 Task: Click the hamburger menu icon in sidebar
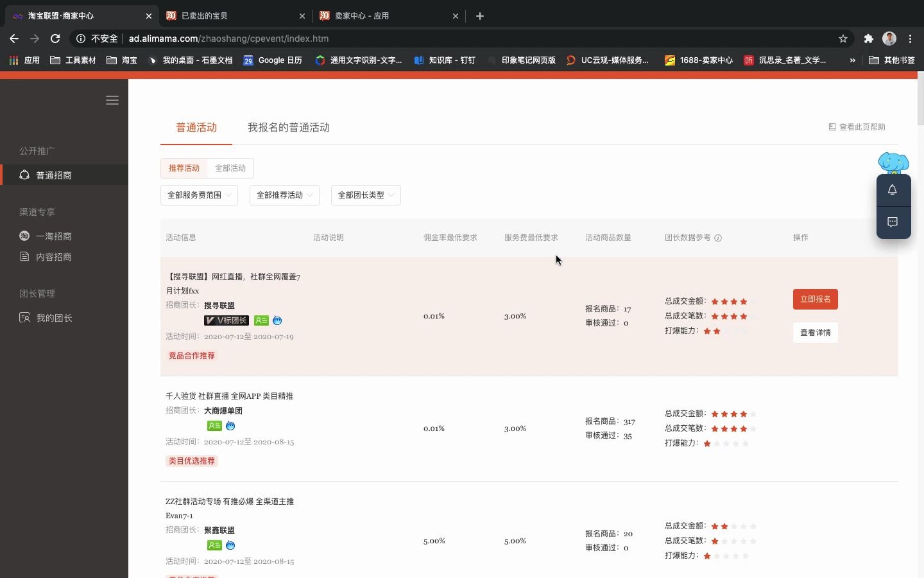tap(112, 100)
